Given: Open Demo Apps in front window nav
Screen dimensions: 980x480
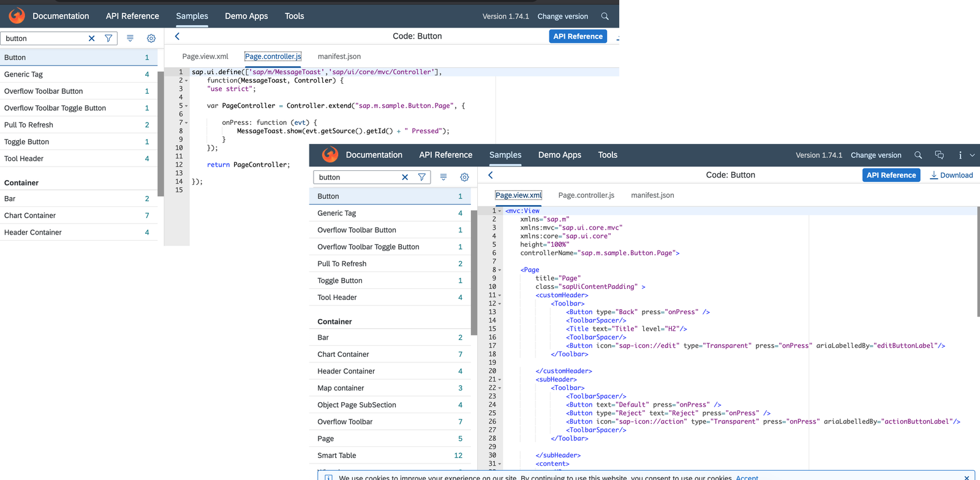Looking at the screenshot, I should pyautogui.click(x=560, y=155).
